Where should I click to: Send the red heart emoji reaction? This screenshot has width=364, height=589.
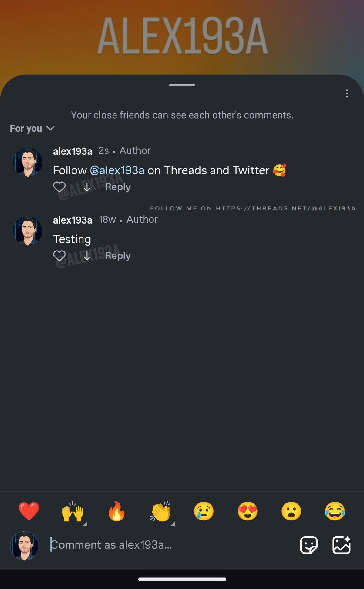pos(29,511)
